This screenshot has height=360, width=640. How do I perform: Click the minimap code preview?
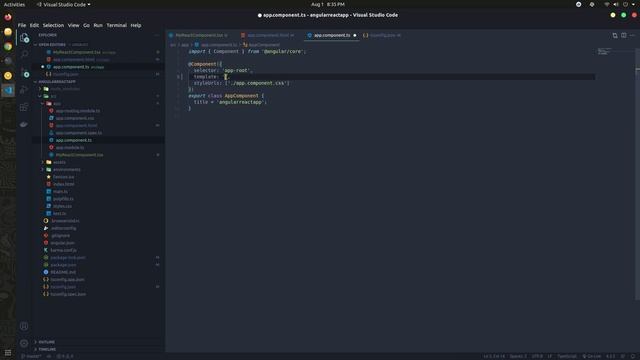pyautogui.click(x=604, y=51)
